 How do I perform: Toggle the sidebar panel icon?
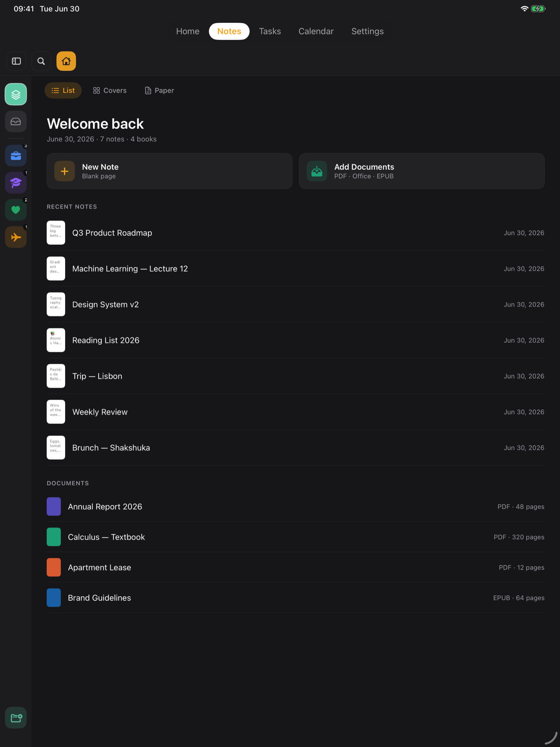point(16,61)
